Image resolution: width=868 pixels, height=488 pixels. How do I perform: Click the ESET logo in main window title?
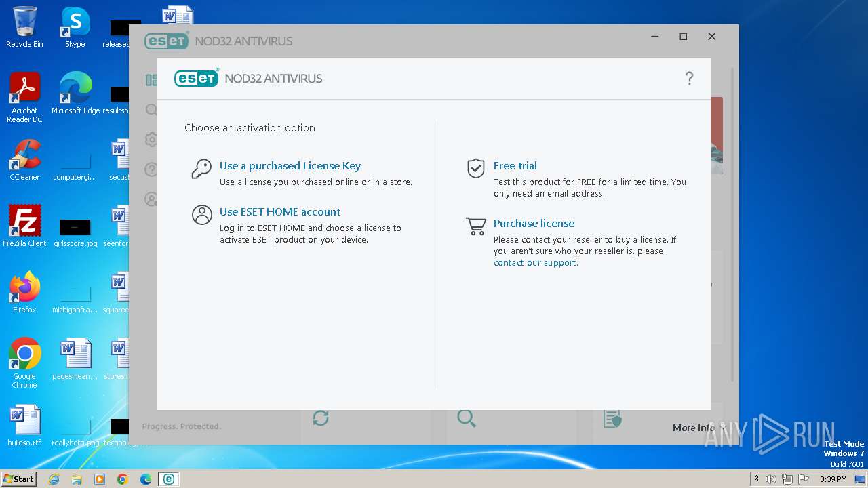167,41
